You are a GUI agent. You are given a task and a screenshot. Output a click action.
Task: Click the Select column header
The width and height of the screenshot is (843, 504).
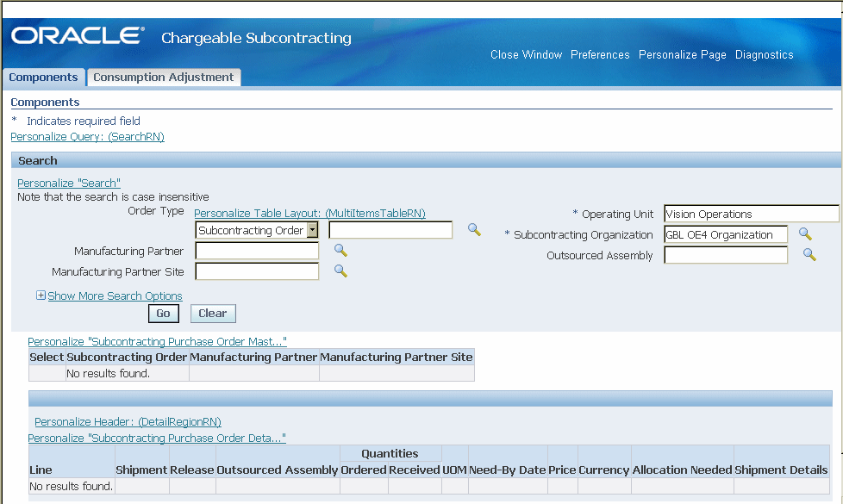[47, 358]
